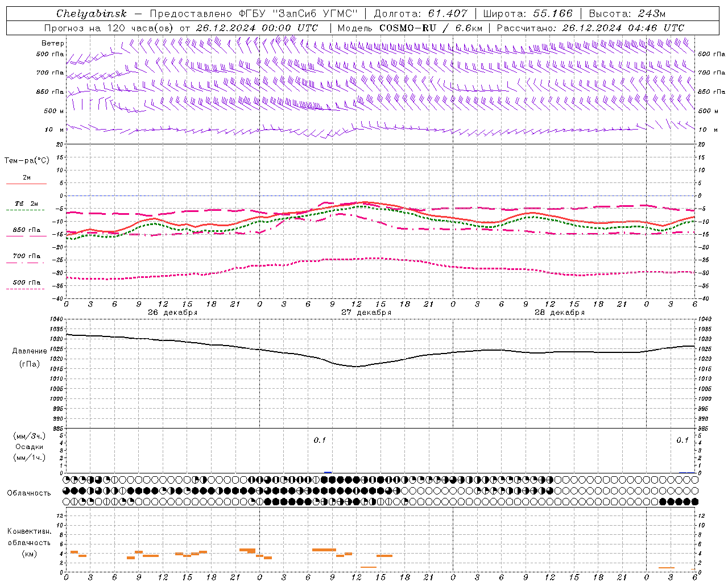728x582 pixels.
Task: Click the (мм/3ч.) precipitation unit label
Action: [x=30, y=435]
